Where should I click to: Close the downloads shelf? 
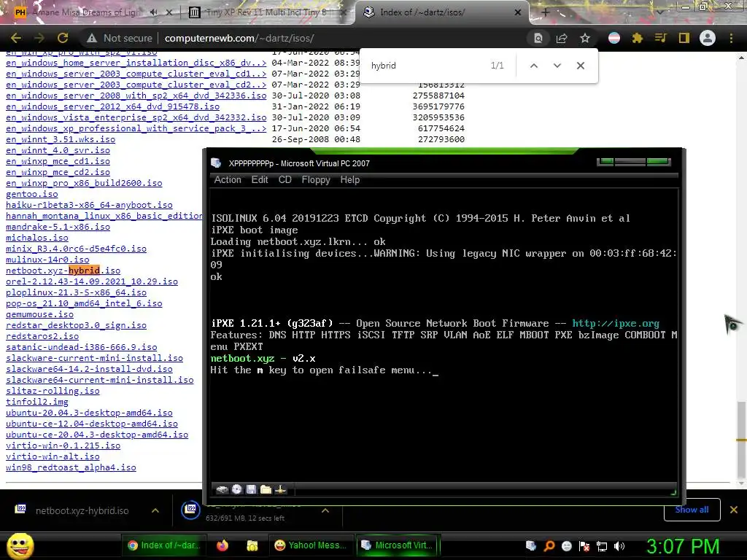click(x=734, y=510)
